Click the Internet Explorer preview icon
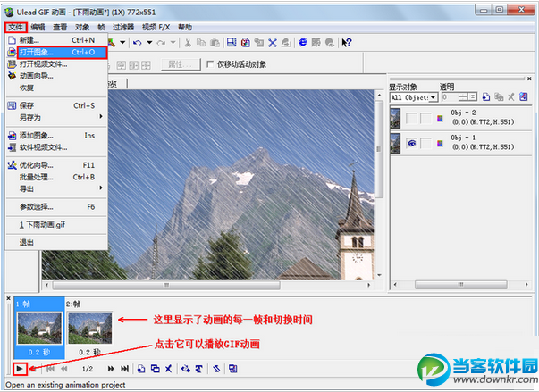This screenshot has height=392, width=539. tap(302, 43)
